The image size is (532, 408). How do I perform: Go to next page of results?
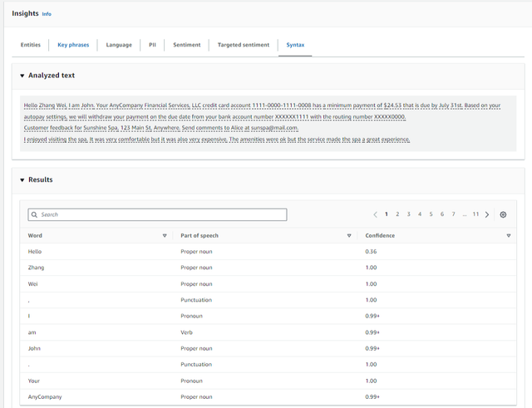click(487, 214)
